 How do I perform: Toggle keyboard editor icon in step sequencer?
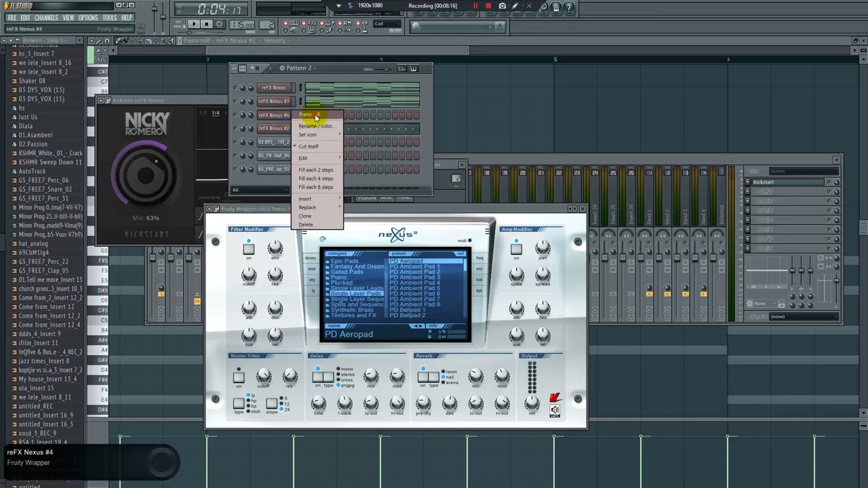414,68
